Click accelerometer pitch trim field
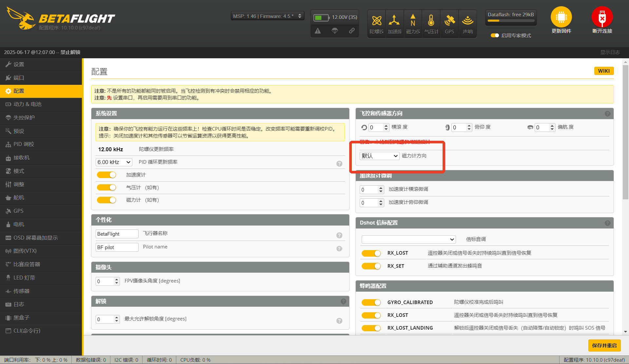Screen dimensions: 629x364 pos(372,203)
